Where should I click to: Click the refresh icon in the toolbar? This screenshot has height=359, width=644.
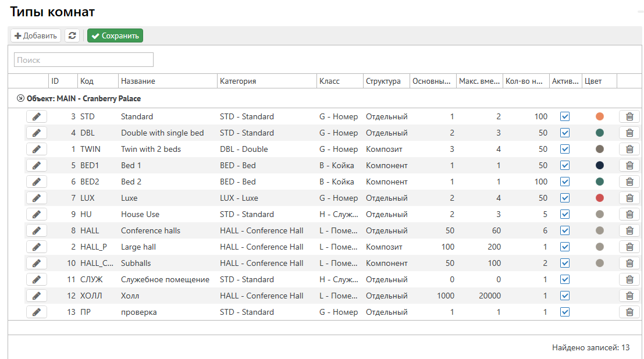point(72,36)
